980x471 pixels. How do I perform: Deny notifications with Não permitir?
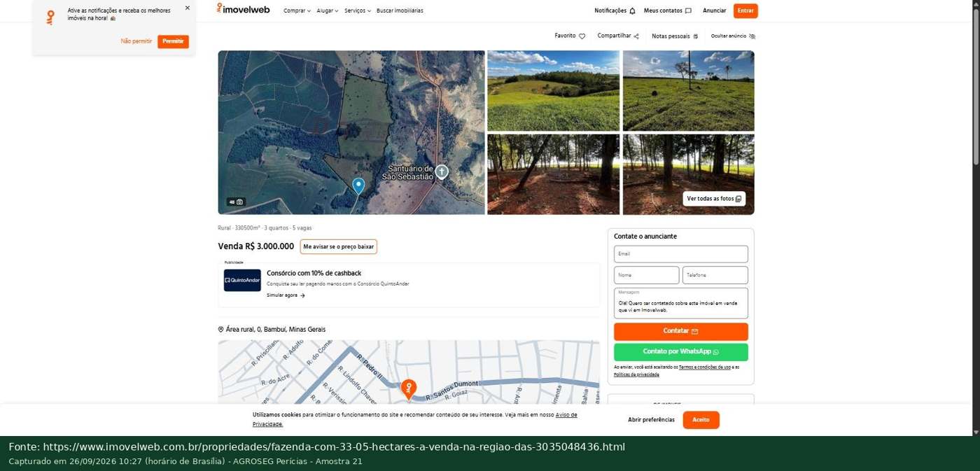click(x=136, y=41)
